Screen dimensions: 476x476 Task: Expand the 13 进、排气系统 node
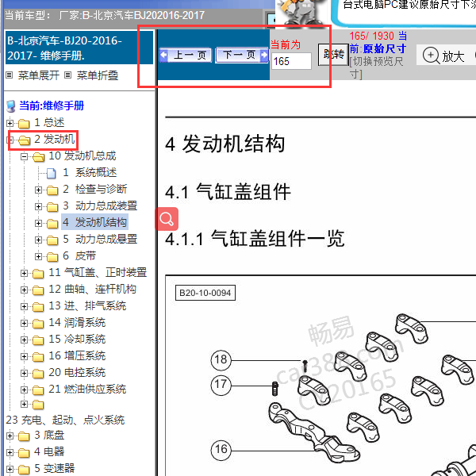pyautogui.click(x=24, y=306)
